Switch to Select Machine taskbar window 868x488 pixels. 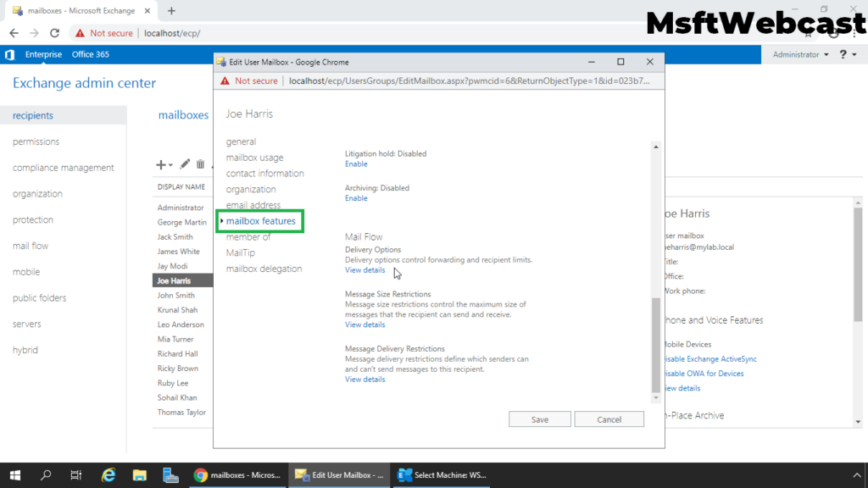coord(442,474)
